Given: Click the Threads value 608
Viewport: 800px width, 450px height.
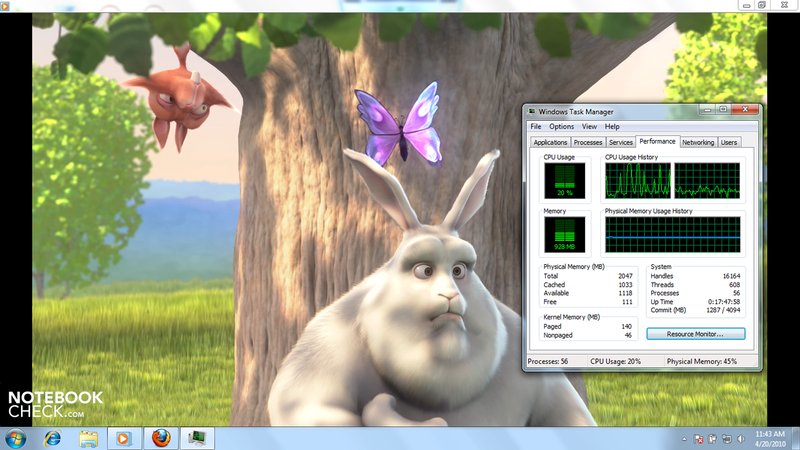Looking at the screenshot, I should click(x=734, y=285).
